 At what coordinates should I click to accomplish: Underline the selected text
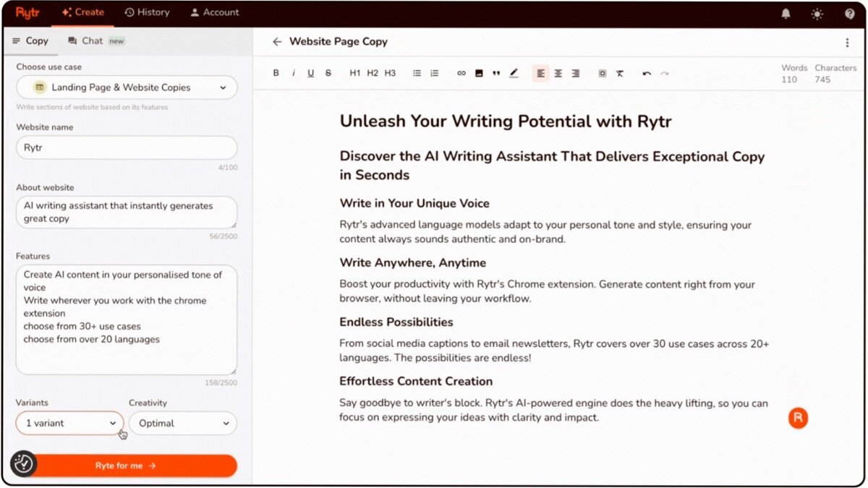311,73
